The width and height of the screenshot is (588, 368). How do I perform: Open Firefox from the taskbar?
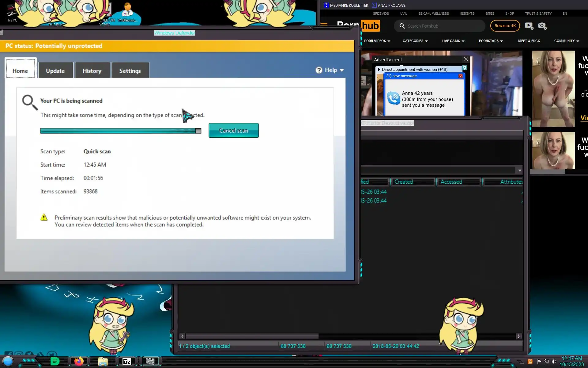click(x=79, y=361)
